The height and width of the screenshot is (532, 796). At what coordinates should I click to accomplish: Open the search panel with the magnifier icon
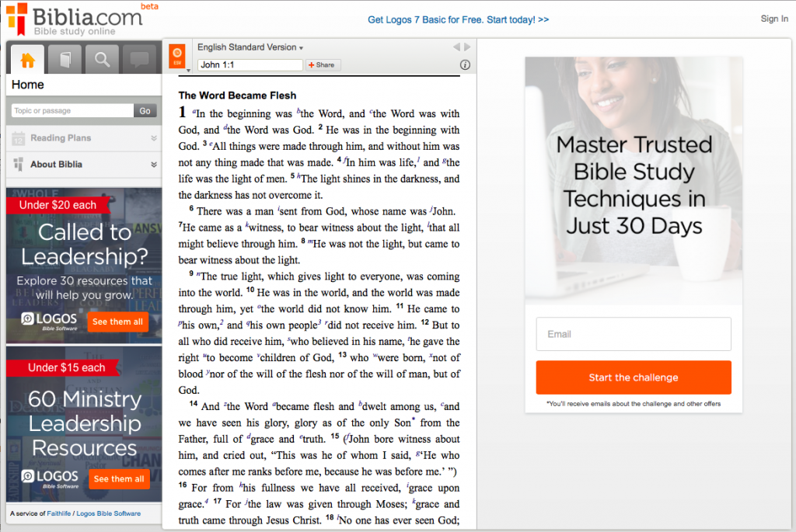click(x=102, y=58)
